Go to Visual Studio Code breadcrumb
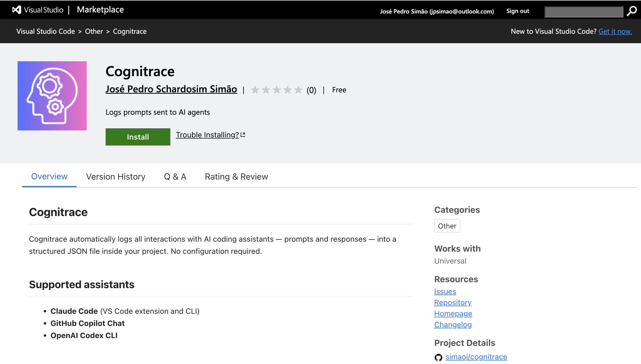The image size is (641, 364). pos(46,31)
